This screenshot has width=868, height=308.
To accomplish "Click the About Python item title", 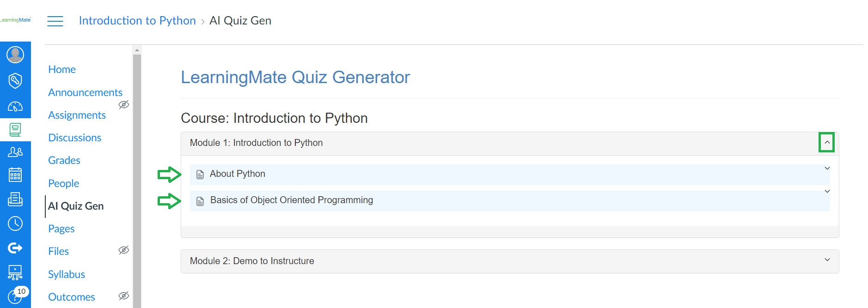I will tap(238, 174).
